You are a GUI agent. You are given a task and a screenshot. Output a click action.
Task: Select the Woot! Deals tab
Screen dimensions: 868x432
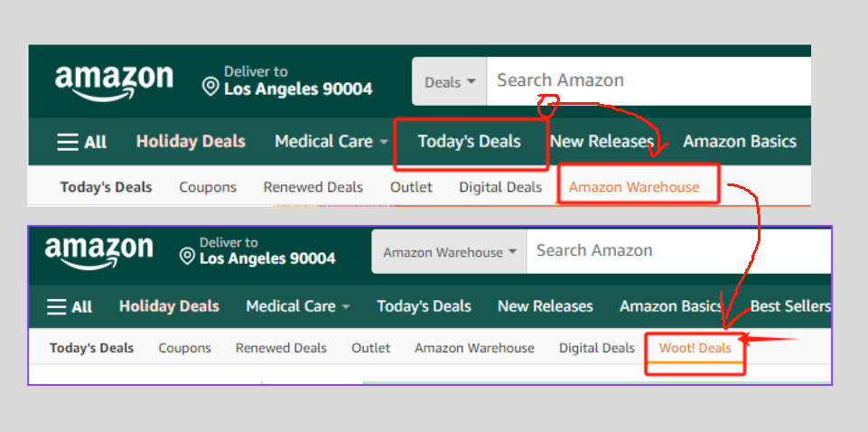(695, 348)
